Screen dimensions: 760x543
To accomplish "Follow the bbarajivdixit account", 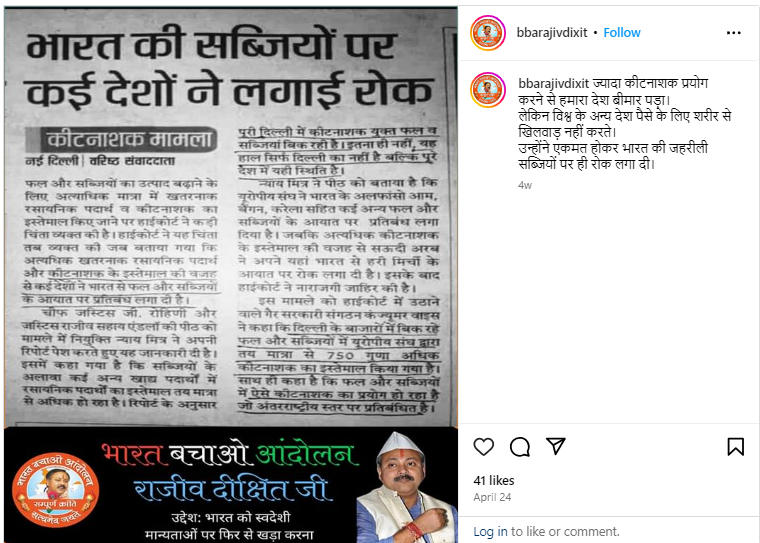I will [x=622, y=32].
